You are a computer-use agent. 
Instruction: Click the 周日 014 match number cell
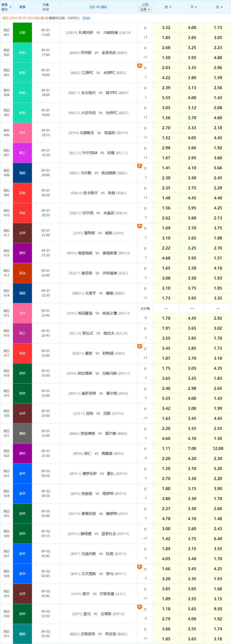tap(6, 293)
